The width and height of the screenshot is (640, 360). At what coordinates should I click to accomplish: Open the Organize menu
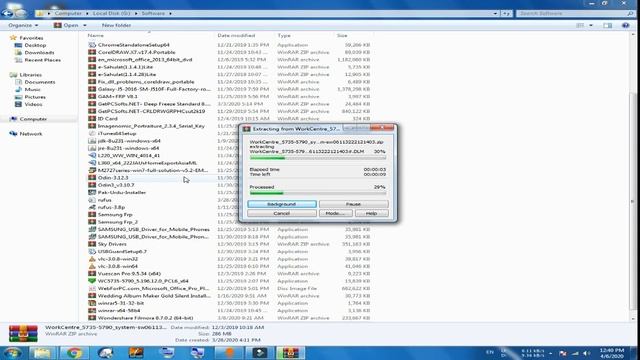coord(23,25)
